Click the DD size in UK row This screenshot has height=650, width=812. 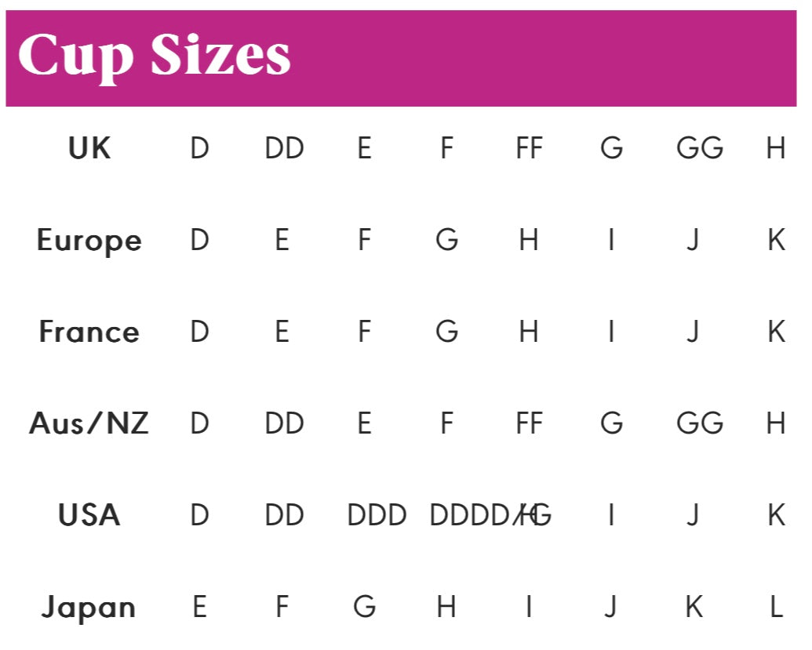284,148
